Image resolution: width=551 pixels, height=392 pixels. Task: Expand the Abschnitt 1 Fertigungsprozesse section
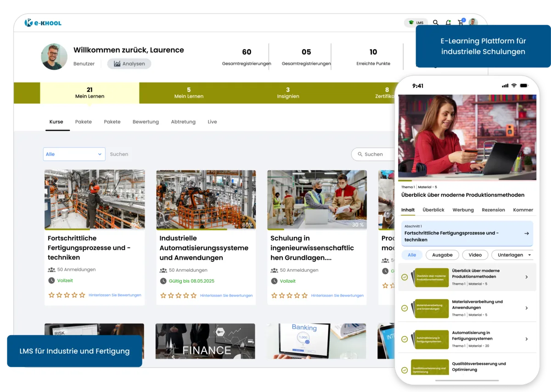click(467, 234)
